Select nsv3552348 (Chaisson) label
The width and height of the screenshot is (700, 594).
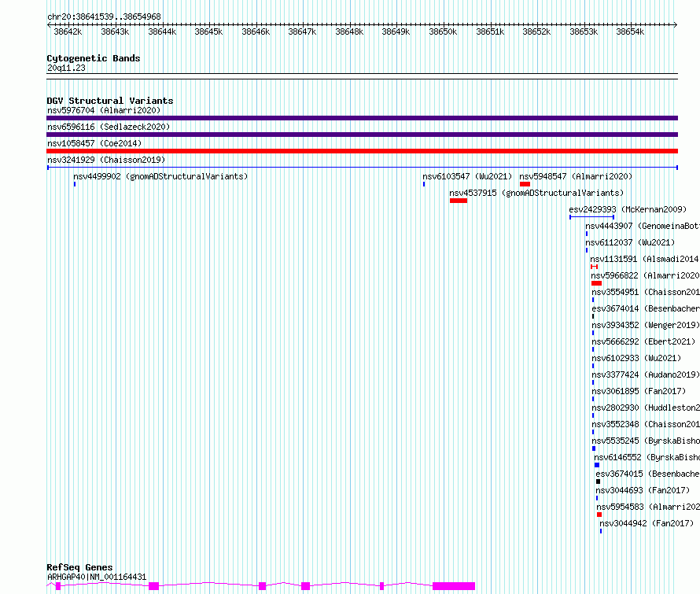click(646, 424)
